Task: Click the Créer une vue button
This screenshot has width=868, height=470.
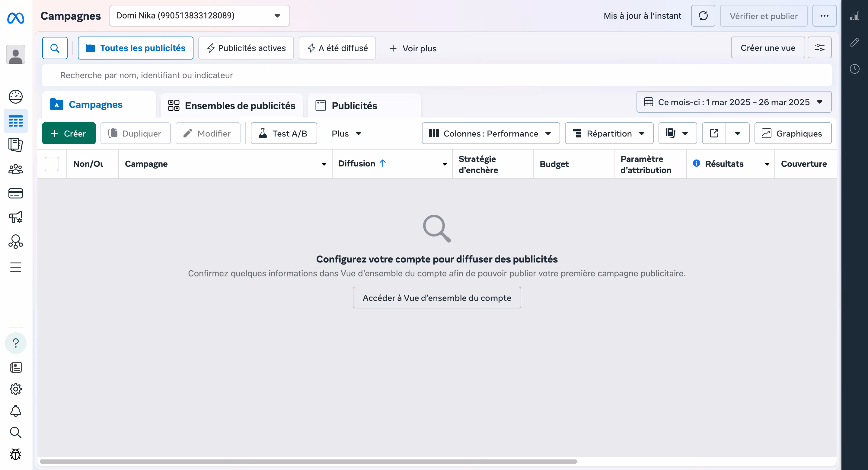Action: coord(767,47)
